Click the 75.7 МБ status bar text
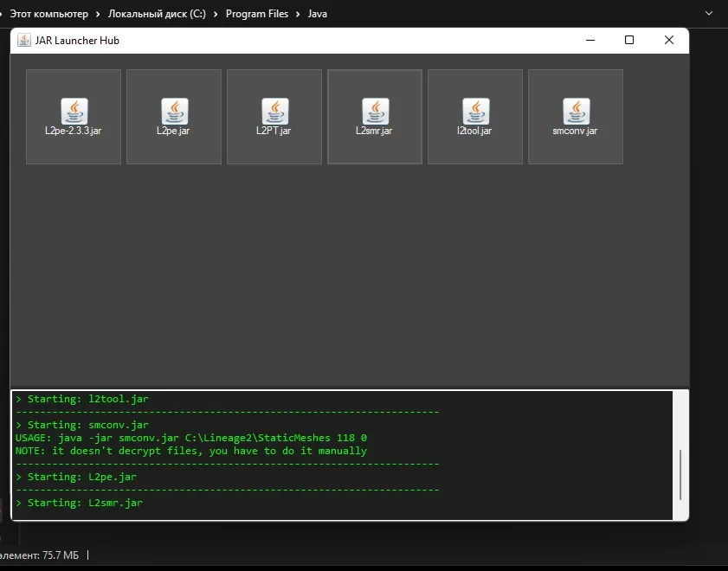The height and width of the screenshot is (571, 728). 61,555
